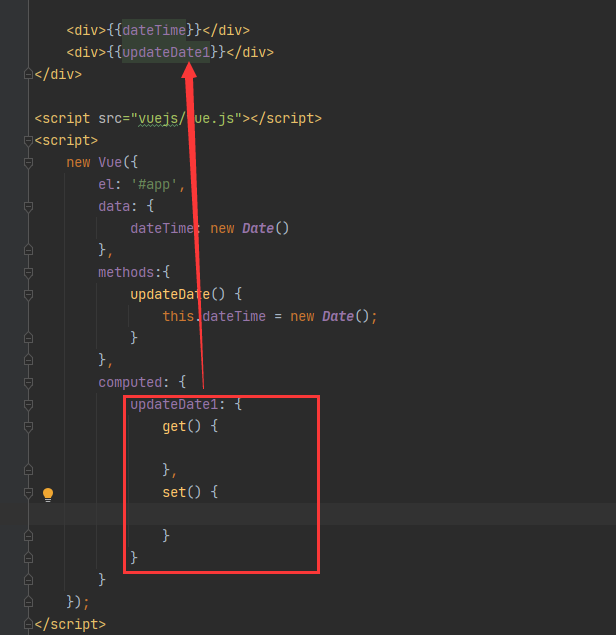Collapse the 'new Vue({' block fold marker
The height and width of the screenshot is (635, 616).
pos(28,163)
